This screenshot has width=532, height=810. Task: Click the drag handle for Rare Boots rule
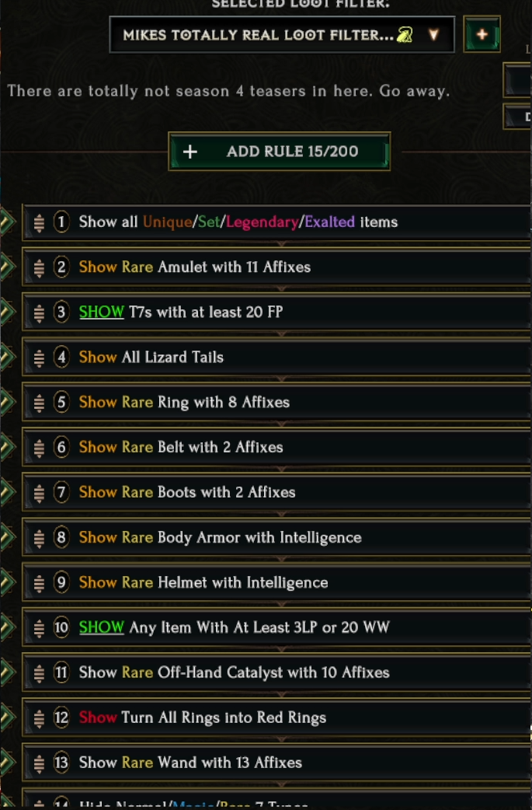(x=39, y=493)
